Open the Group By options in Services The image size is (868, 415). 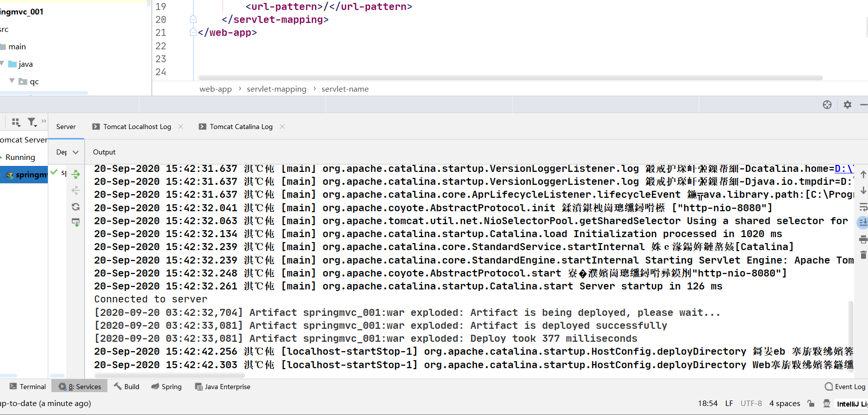point(16,122)
